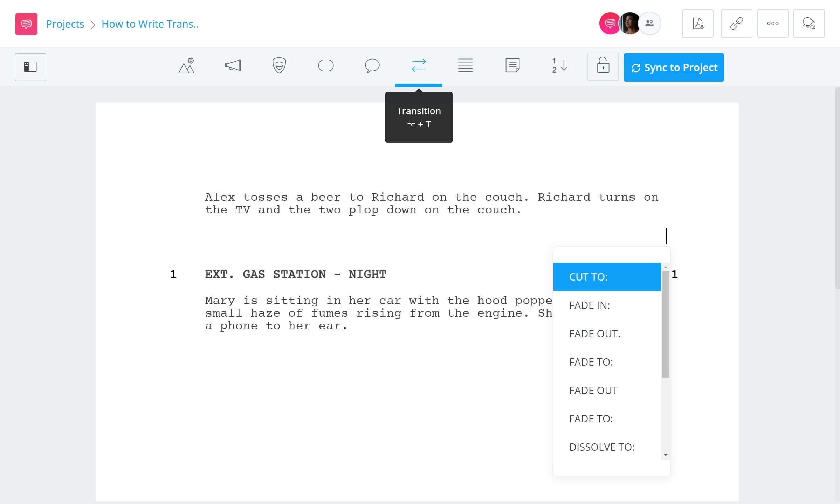Select DISSOLVE TO: transition option

tap(601, 447)
